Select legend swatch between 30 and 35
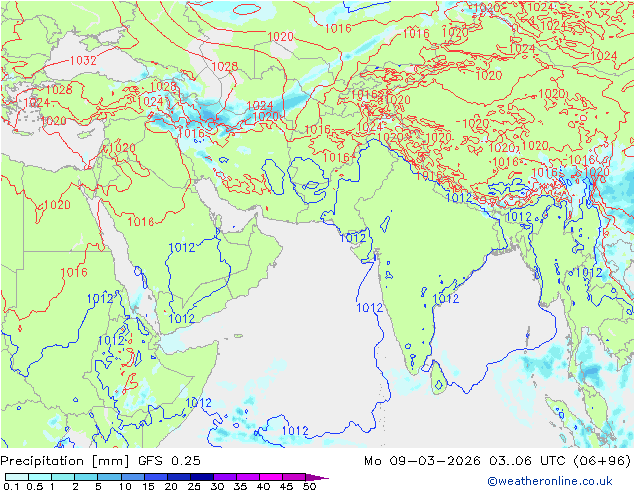This screenshot has width=634, height=490. [225, 477]
